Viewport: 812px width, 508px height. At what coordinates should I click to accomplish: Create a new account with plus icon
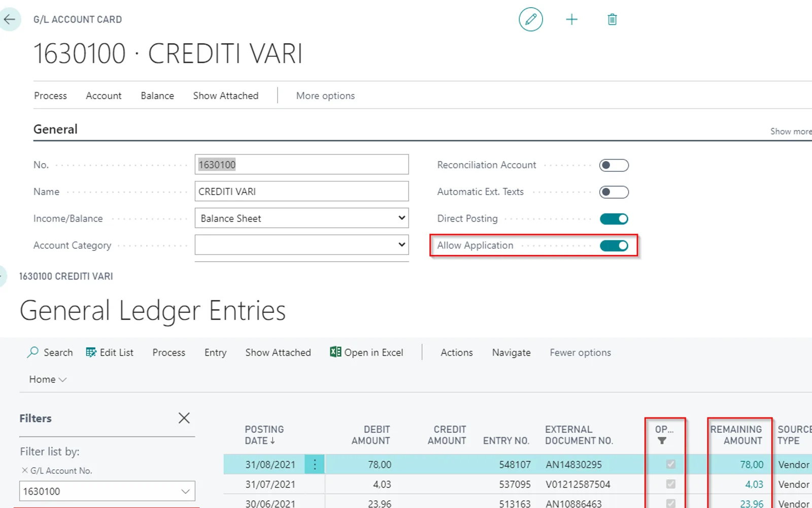[x=572, y=19]
